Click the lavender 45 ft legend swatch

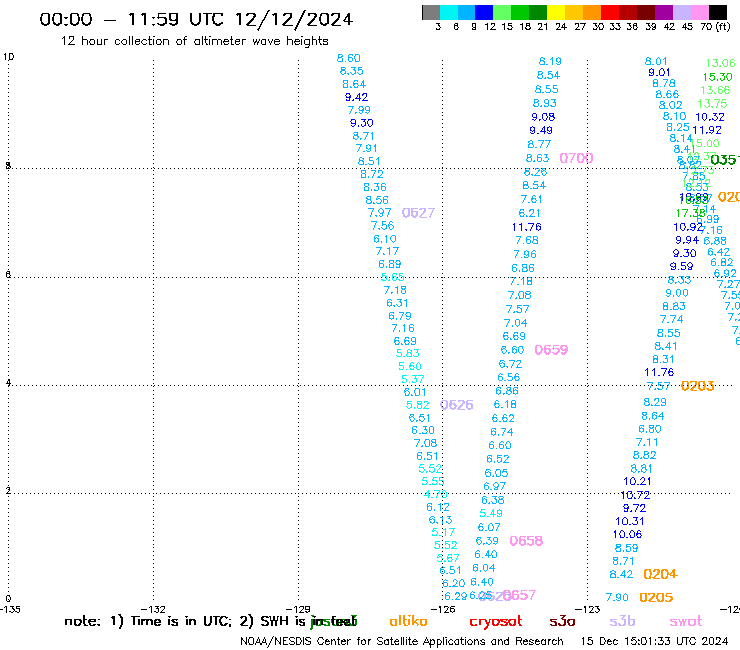[681, 12]
